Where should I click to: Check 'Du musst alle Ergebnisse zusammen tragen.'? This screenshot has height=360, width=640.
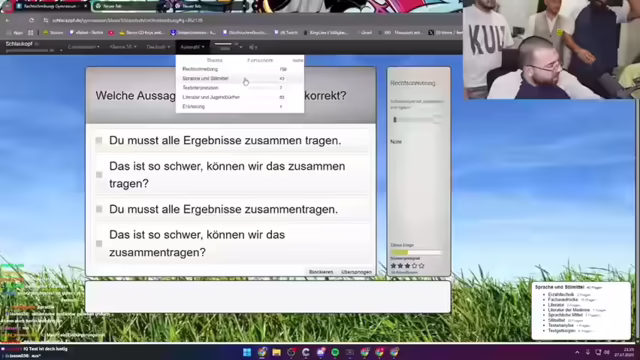99,140
